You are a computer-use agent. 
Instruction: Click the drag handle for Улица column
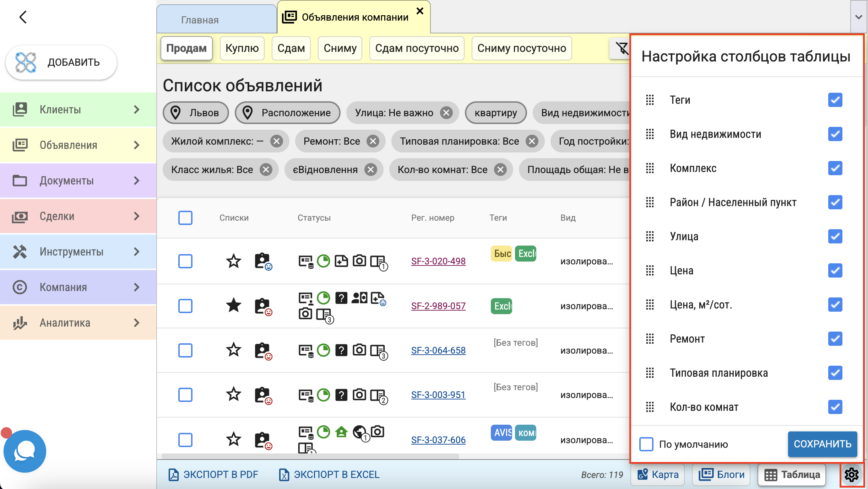point(650,236)
